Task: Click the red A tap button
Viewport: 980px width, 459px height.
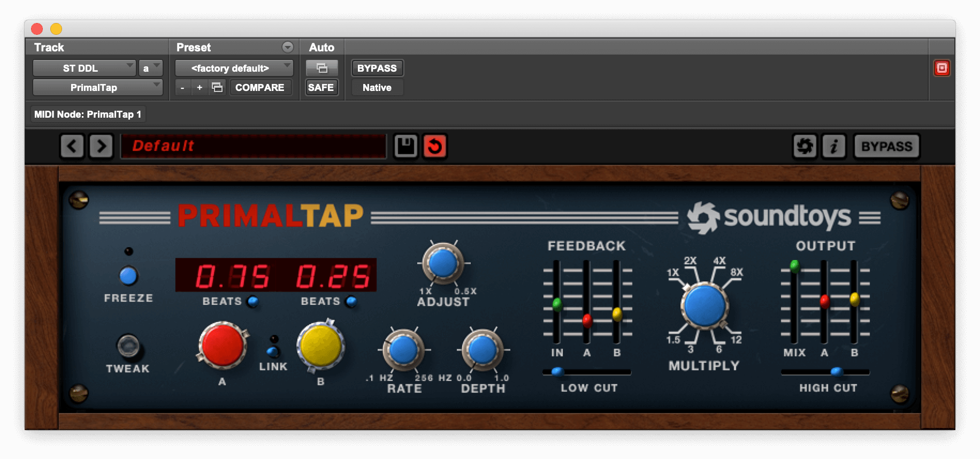Action: tap(223, 345)
